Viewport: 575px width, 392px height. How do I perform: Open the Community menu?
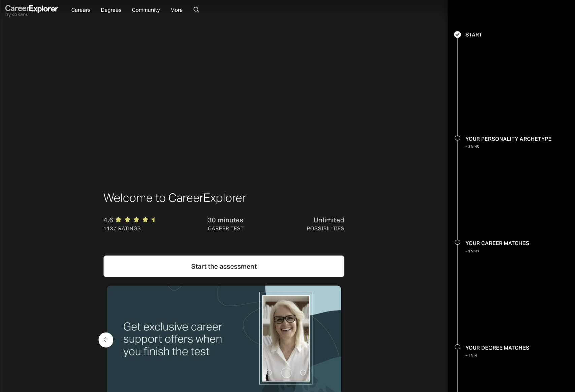146,10
